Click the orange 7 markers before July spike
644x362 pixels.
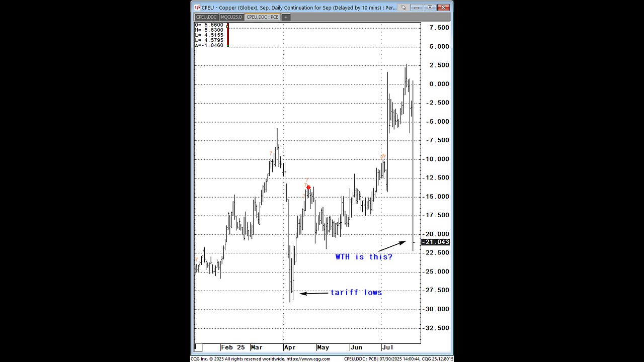coord(383,156)
